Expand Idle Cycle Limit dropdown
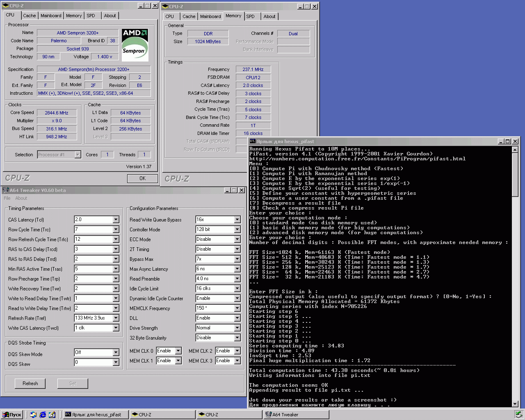The width and height of the screenshot is (525, 420). 237,289
